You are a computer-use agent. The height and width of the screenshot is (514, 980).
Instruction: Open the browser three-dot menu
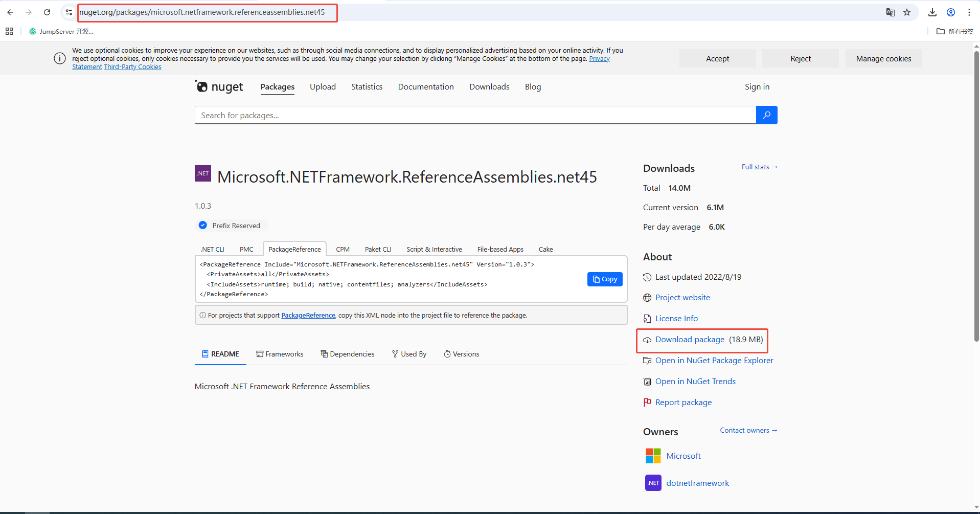click(x=969, y=12)
